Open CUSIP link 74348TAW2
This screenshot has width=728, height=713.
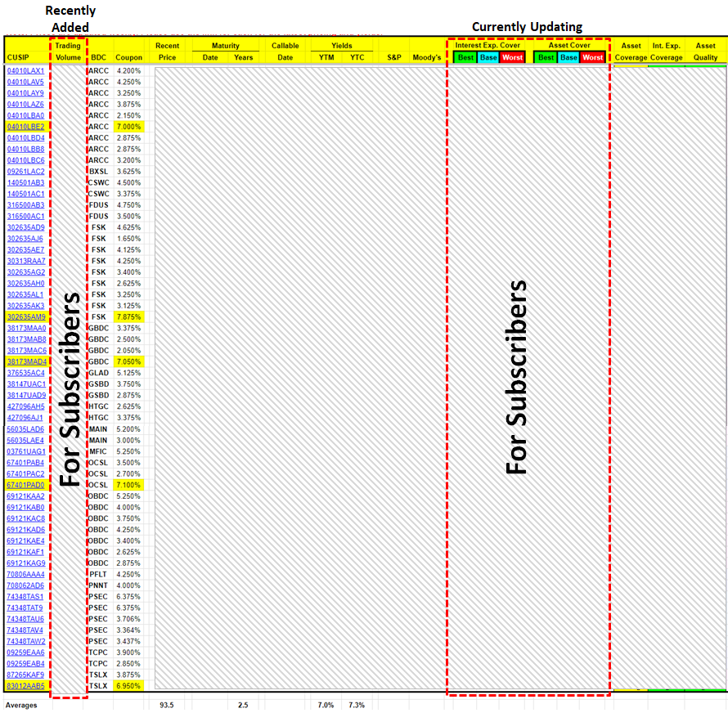(26, 641)
